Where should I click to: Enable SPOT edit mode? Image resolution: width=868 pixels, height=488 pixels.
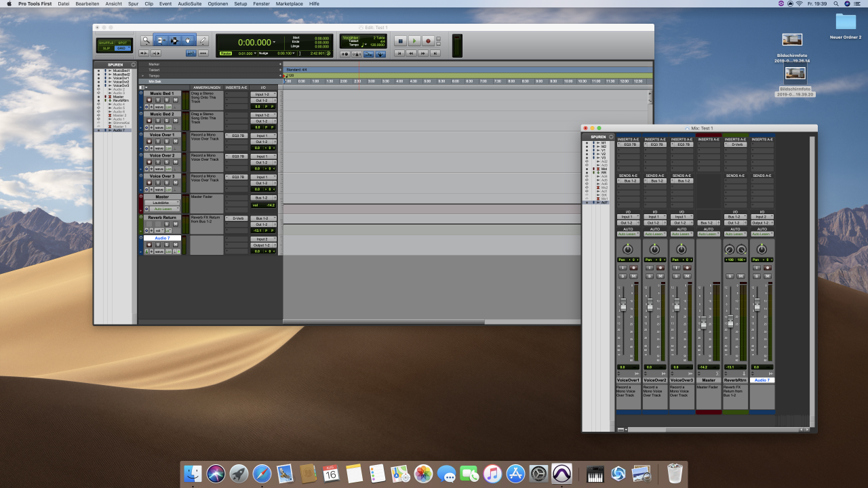pyautogui.click(x=123, y=43)
